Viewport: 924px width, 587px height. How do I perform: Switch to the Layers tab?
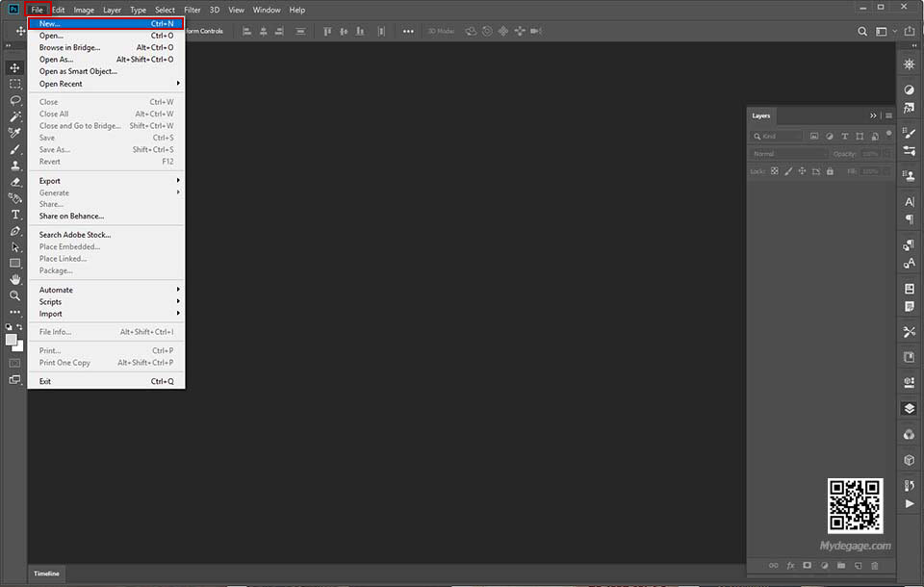[x=760, y=115]
